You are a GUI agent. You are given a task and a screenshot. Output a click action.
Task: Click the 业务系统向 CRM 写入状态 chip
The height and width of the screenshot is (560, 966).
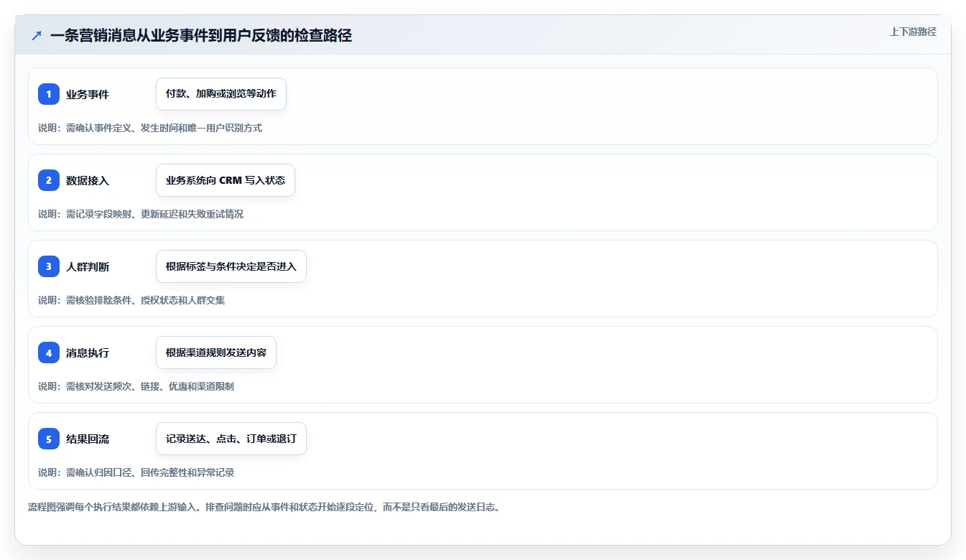226,180
